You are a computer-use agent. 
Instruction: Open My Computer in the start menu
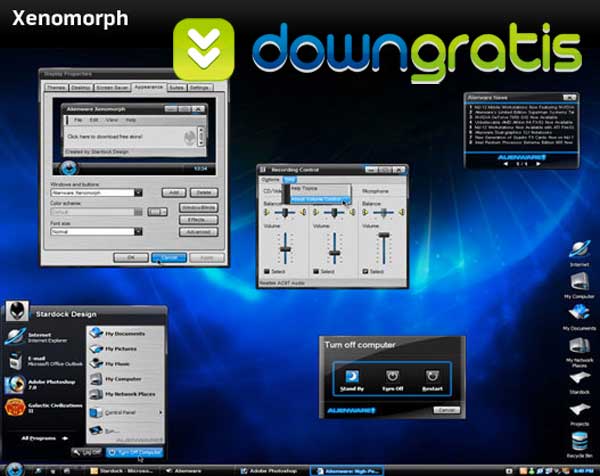pyautogui.click(x=125, y=379)
